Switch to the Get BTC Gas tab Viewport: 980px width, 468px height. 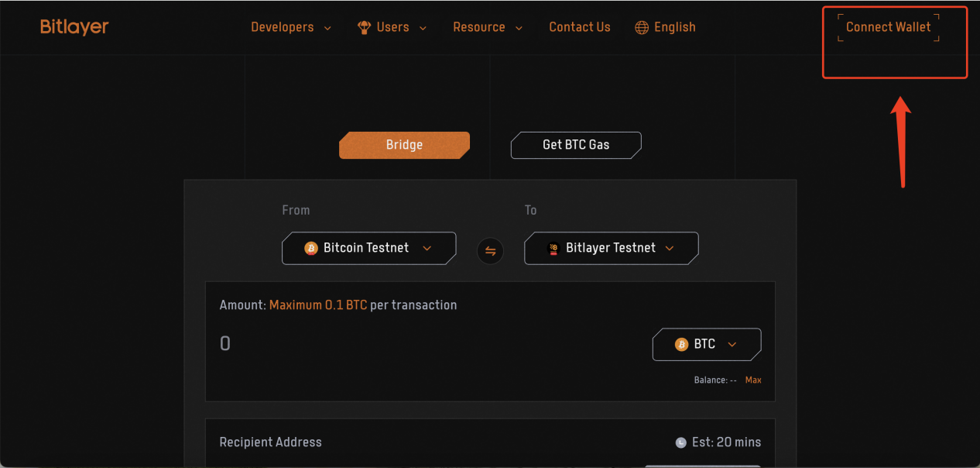(x=576, y=145)
